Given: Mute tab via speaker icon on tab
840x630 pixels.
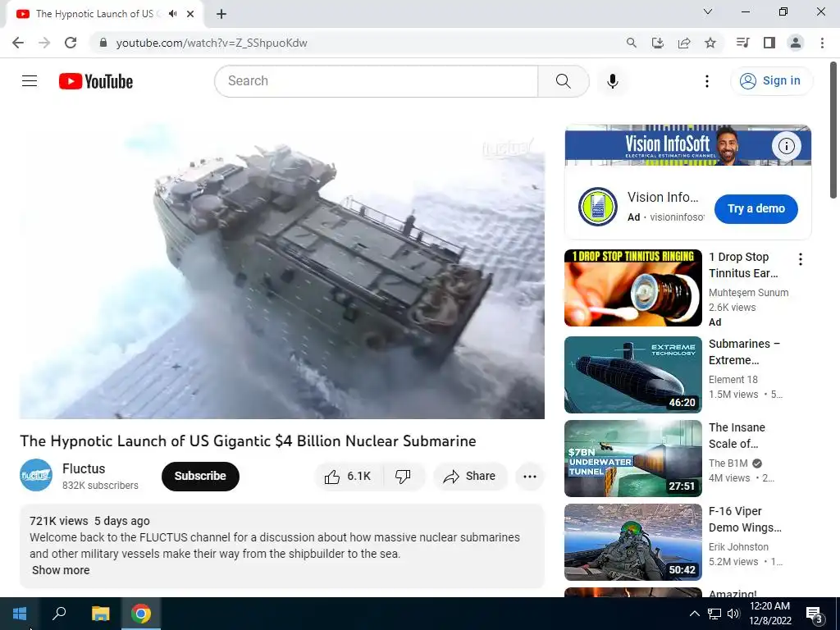Looking at the screenshot, I should tap(172, 14).
